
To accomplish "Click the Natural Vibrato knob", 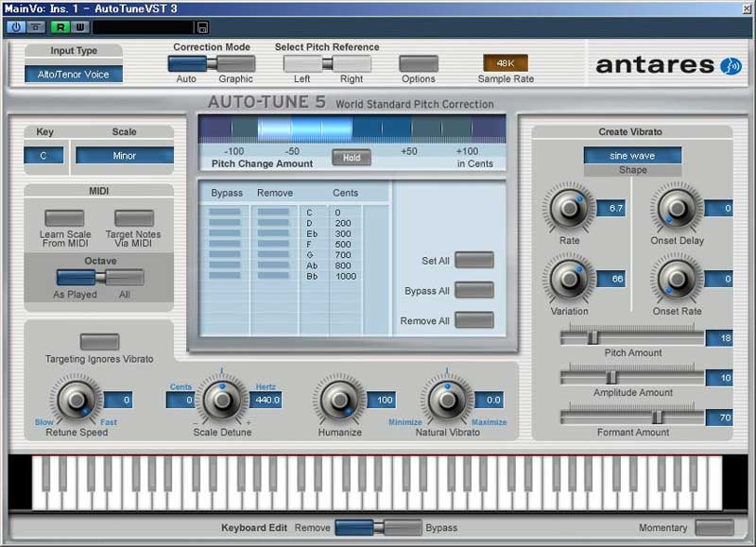I will point(447,399).
